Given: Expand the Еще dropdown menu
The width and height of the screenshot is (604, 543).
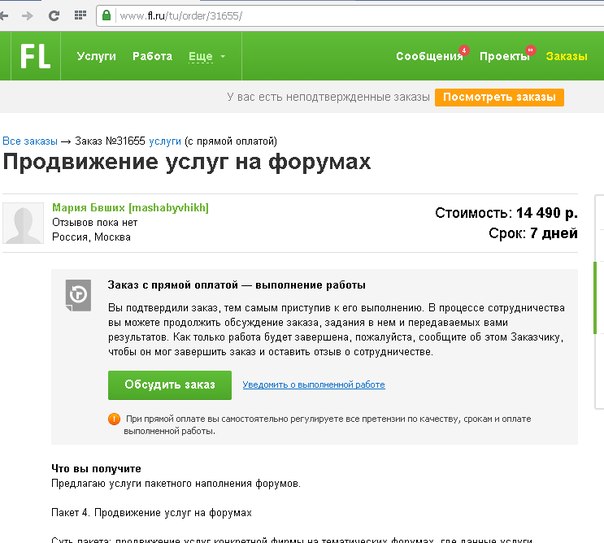Looking at the screenshot, I should (x=207, y=57).
